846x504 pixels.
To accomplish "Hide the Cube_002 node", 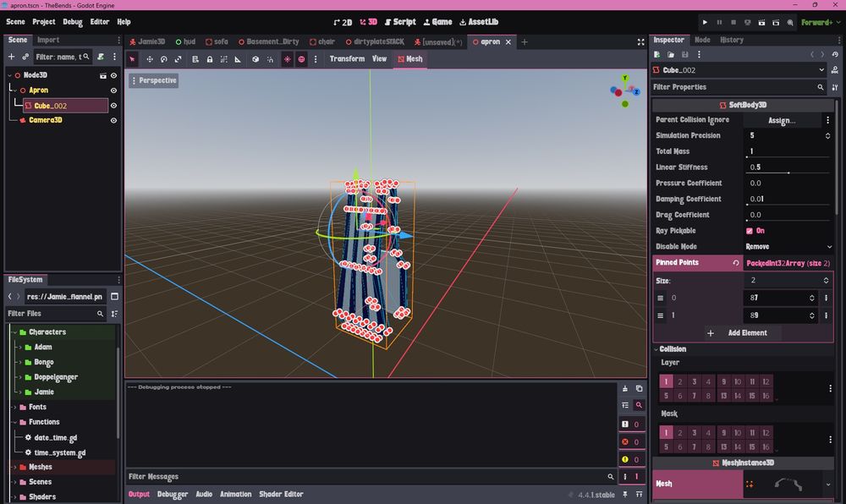I will click(x=114, y=106).
